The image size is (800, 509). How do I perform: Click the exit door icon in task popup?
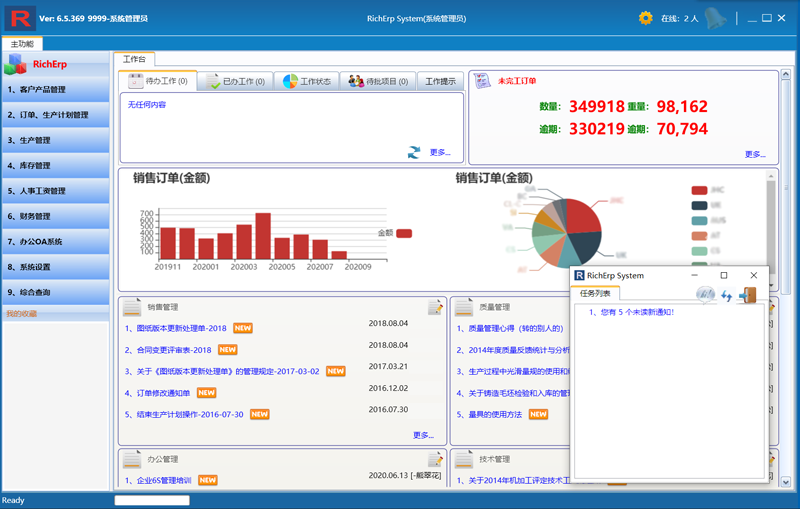pos(747,295)
